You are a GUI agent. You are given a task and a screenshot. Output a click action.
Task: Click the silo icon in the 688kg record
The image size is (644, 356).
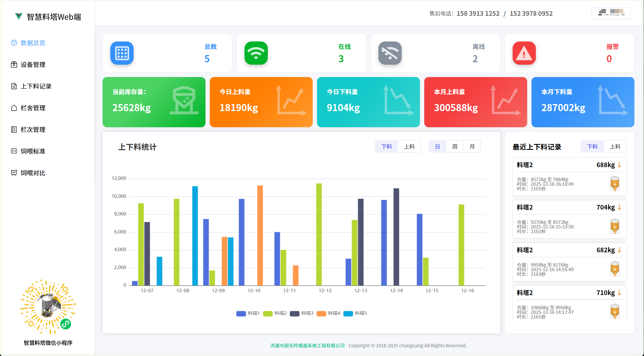click(x=615, y=184)
